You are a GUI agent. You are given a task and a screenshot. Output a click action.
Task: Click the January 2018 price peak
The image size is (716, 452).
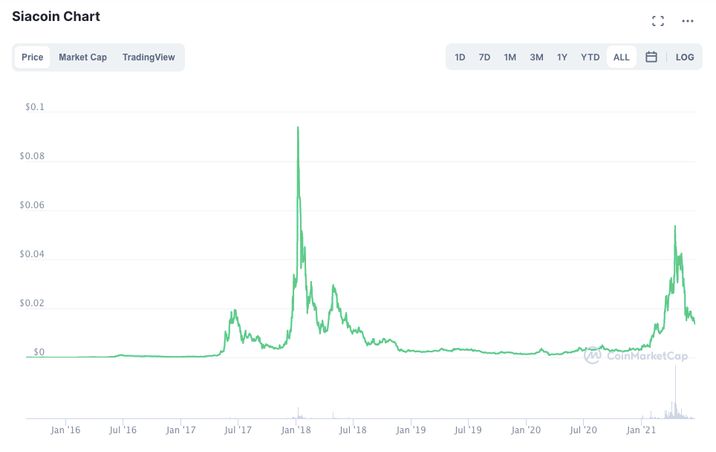pyautogui.click(x=298, y=128)
